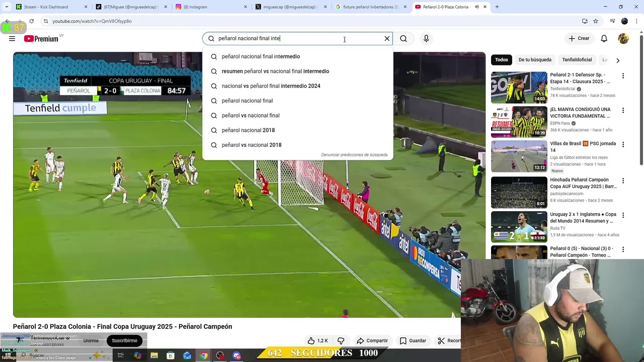This screenshot has width=644, height=362.
Task: Select the 'Tenfieldoficial' filter chip
Action: (x=577, y=60)
